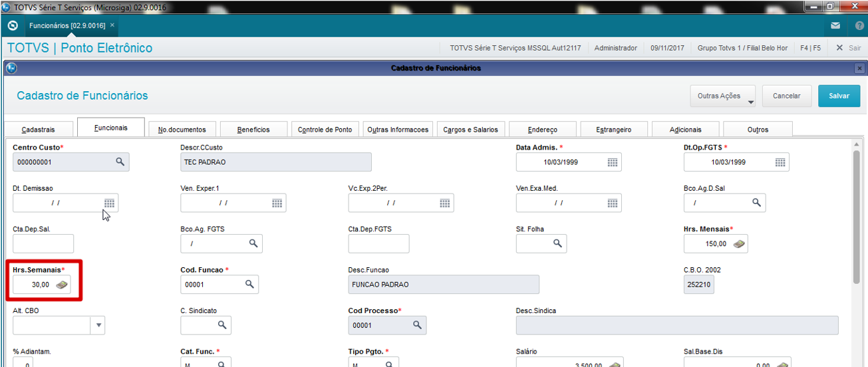Go to the Beneficios tab

point(253,130)
